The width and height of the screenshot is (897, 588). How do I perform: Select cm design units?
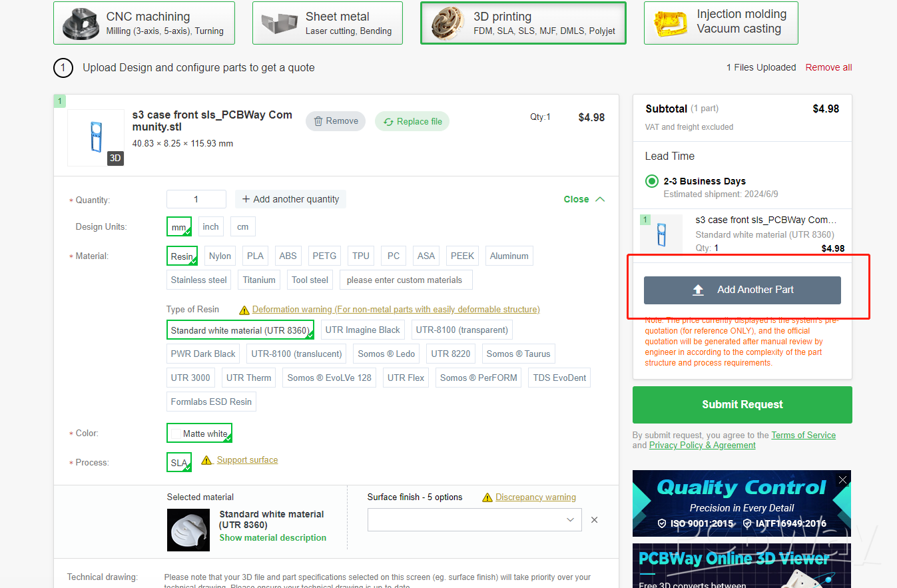point(243,226)
